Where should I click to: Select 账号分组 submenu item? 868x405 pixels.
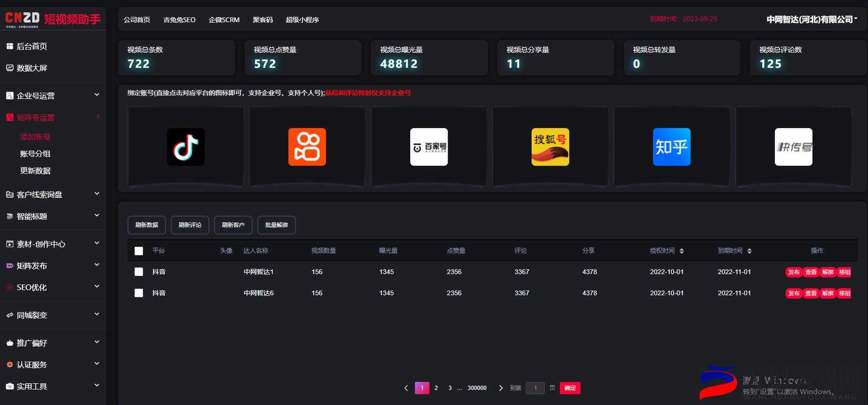click(x=35, y=154)
